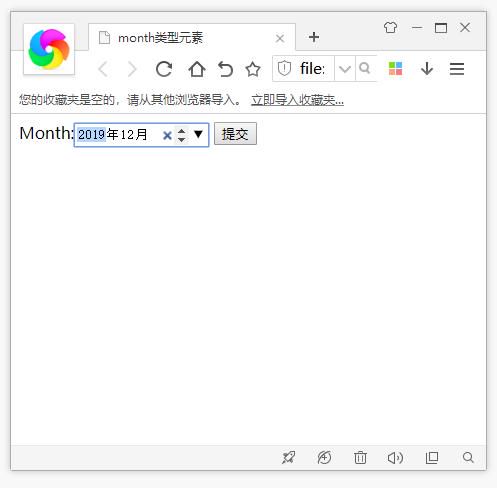Viewport: 497px width, 488px height.
Task: Open downloads via the down-arrow icon
Action: pos(427,69)
